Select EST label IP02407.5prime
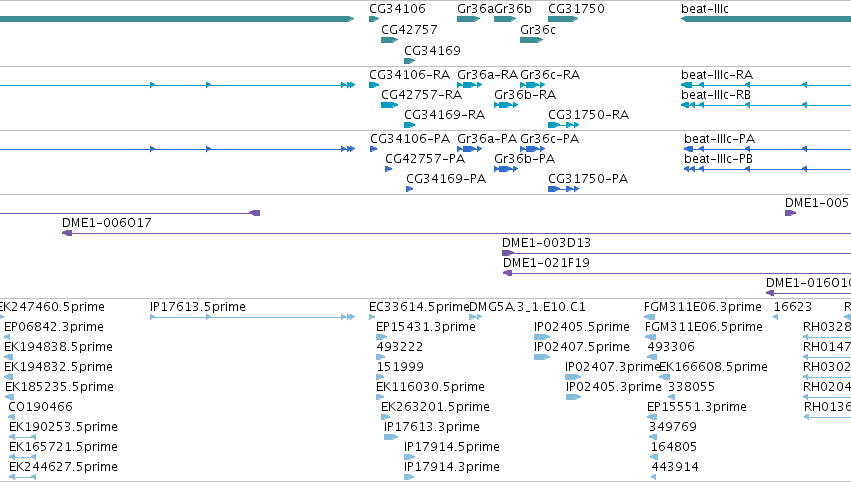Viewport: 851px width, 482px height. pyautogui.click(x=582, y=346)
